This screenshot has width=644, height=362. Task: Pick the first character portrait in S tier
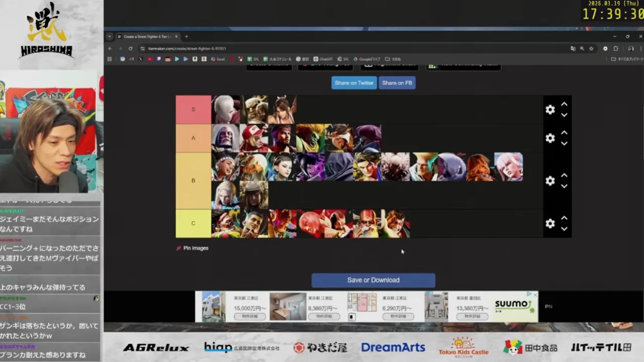tap(225, 110)
